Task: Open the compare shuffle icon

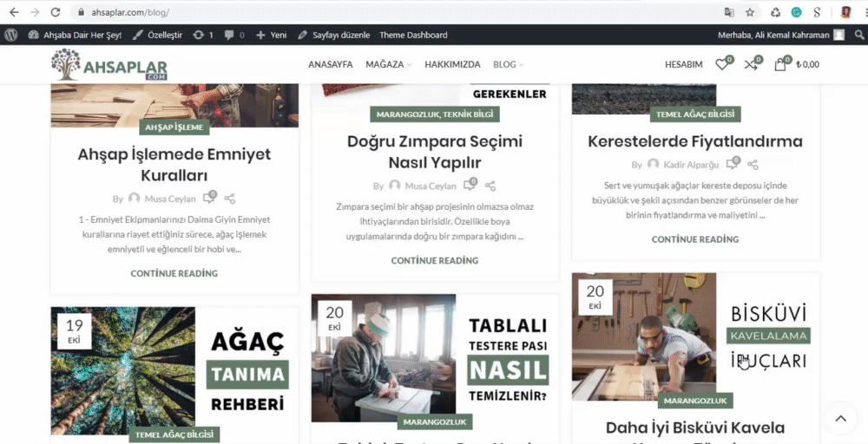Action: [753, 63]
